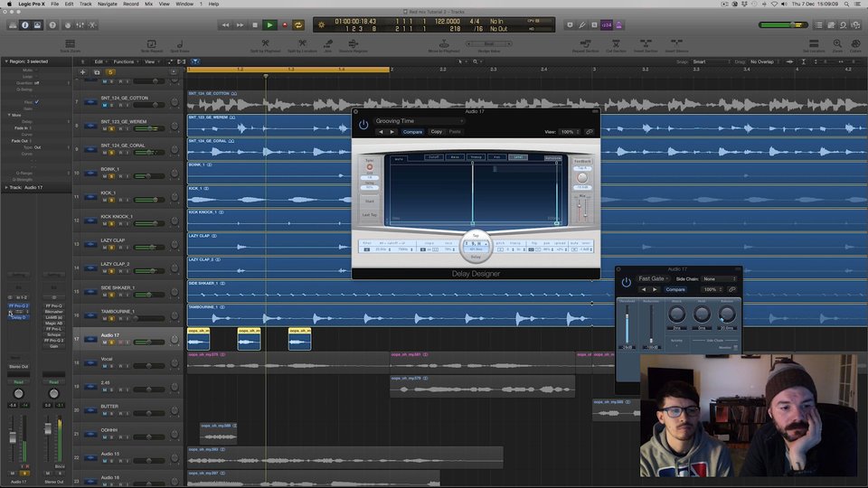The height and width of the screenshot is (488, 868).
Task: Toggle Fast Gate power bypass button
Action: point(626,282)
